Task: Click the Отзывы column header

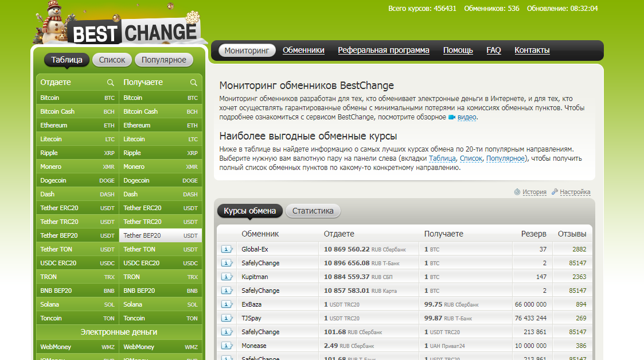Action: 572,234
